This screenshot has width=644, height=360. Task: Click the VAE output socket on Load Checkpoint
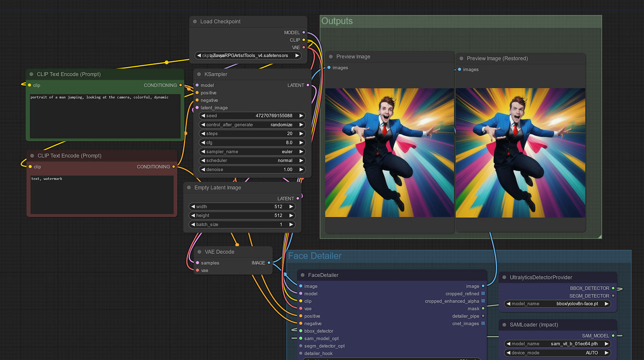point(304,47)
